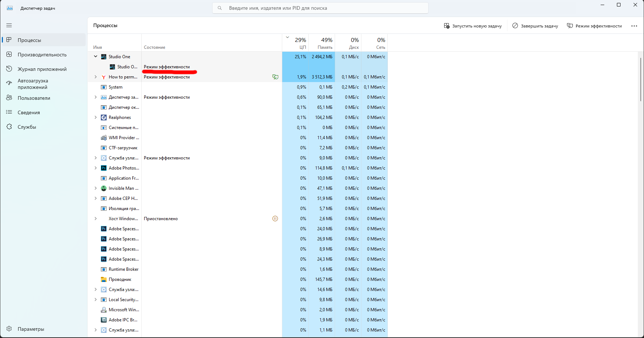Click the pause icon in Хост Window... row
This screenshot has height=338, width=644.
[275, 219]
